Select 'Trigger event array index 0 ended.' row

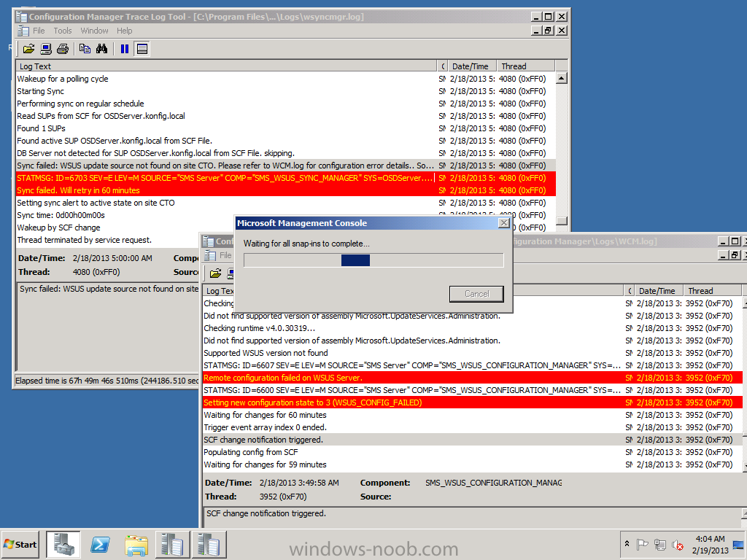473,427
